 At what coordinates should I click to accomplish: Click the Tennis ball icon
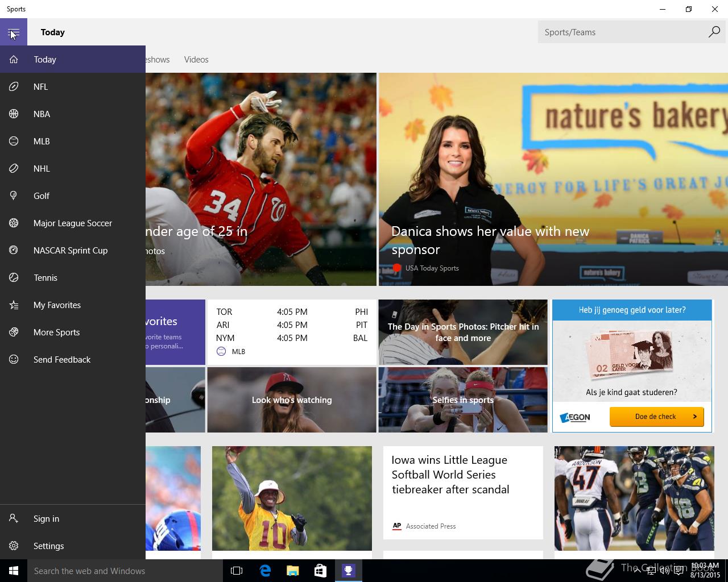(14, 277)
